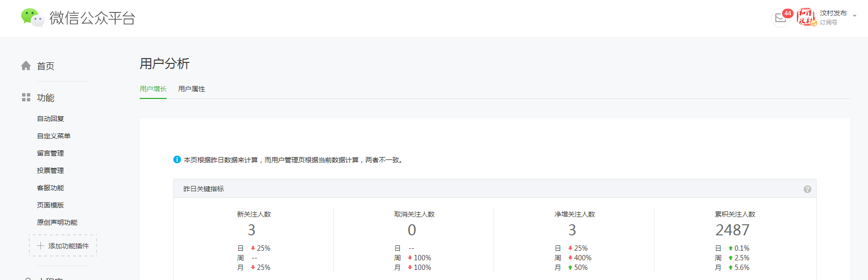Click the WeChat logo icon

[32, 18]
